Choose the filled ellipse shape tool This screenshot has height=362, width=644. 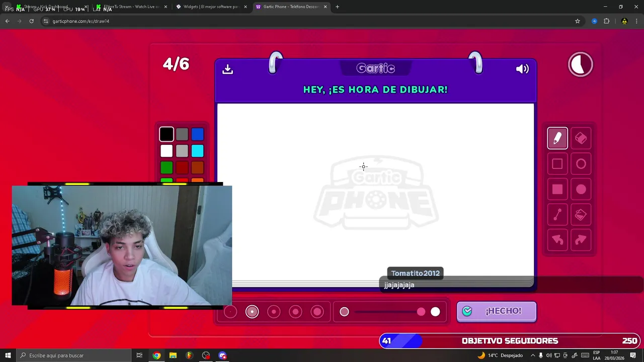point(581,190)
